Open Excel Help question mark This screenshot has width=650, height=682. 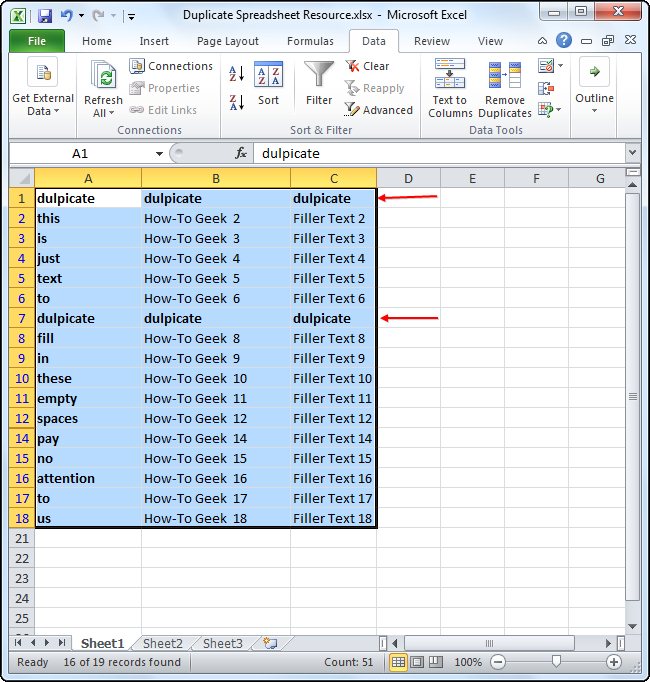click(564, 40)
